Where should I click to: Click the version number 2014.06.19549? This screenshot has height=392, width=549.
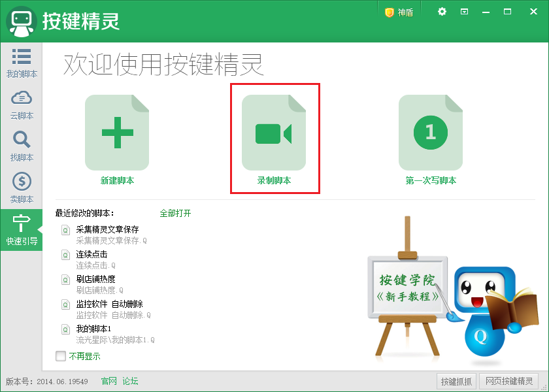(62, 382)
